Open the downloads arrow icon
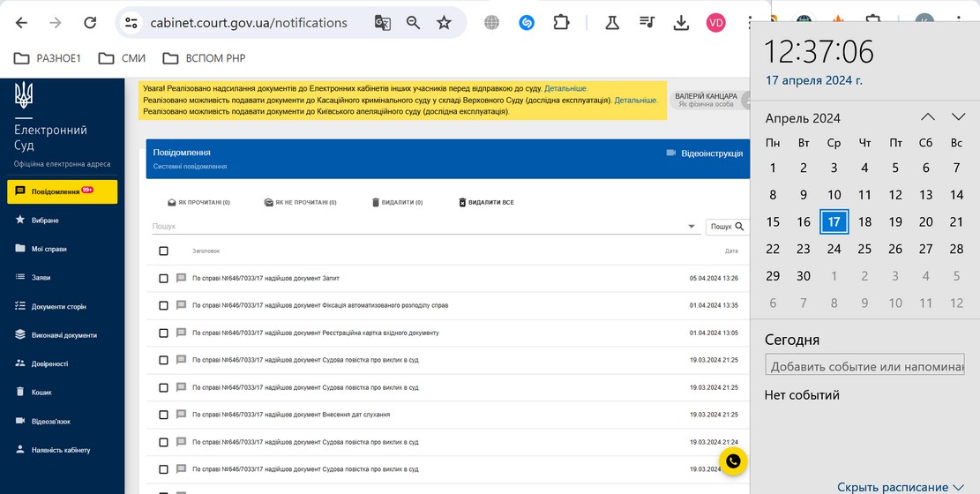 (681, 23)
